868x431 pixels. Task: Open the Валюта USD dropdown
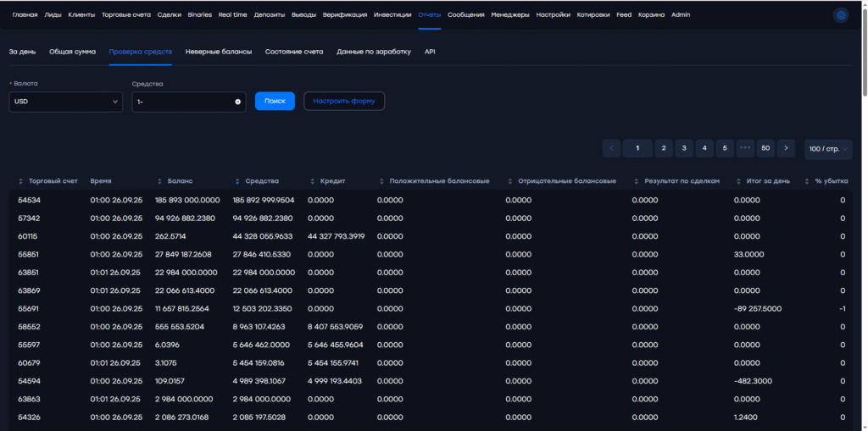[65, 102]
